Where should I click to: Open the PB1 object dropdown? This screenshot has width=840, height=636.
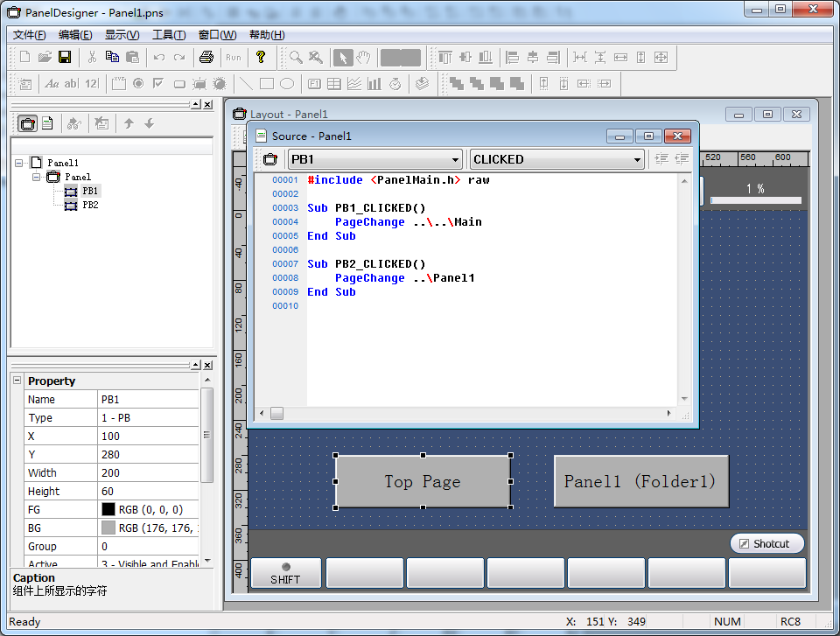click(x=455, y=159)
